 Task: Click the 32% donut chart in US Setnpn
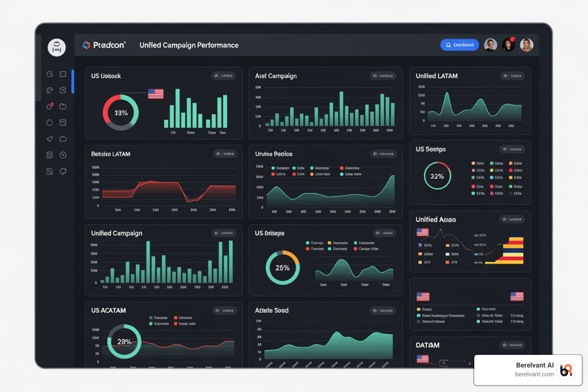click(x=438, y=176)
